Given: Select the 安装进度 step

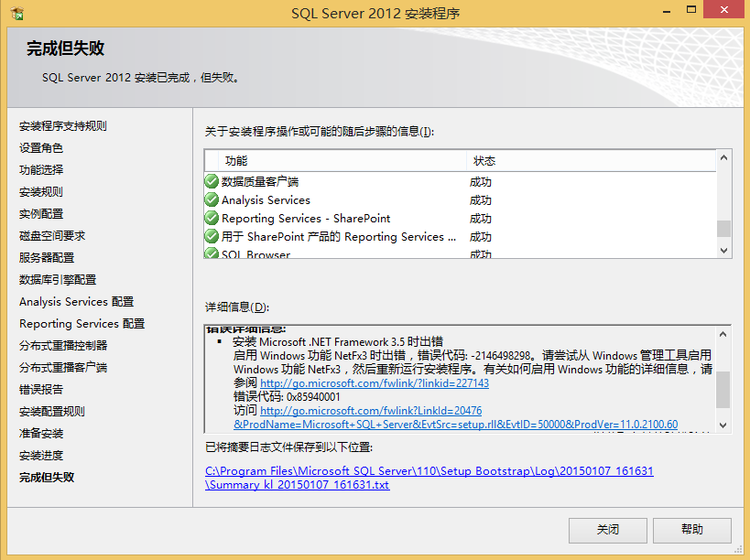Looking at the screenshot, I should pyautogui.click(x=41, y=456).
